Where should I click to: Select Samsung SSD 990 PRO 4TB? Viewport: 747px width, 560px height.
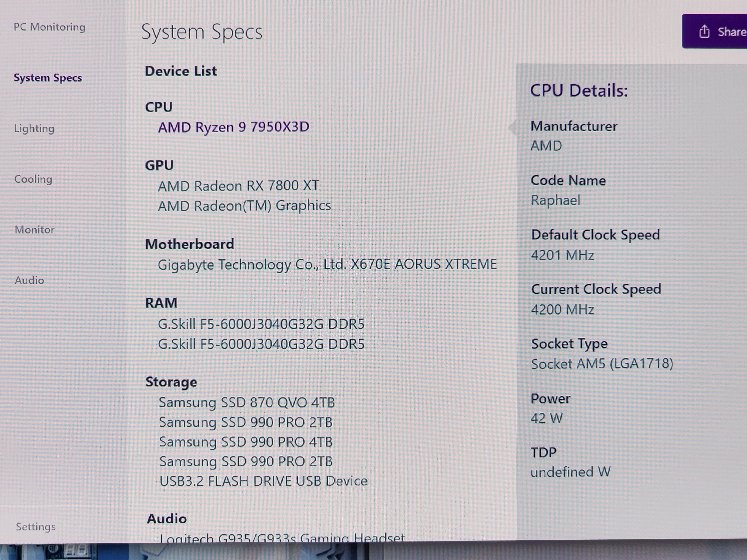tap(246, 442)
